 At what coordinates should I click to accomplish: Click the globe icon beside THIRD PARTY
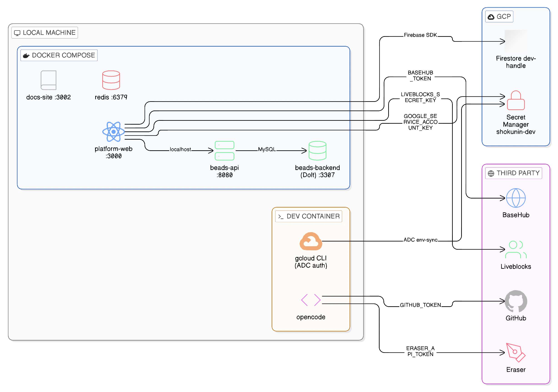(x=491, y=173)
